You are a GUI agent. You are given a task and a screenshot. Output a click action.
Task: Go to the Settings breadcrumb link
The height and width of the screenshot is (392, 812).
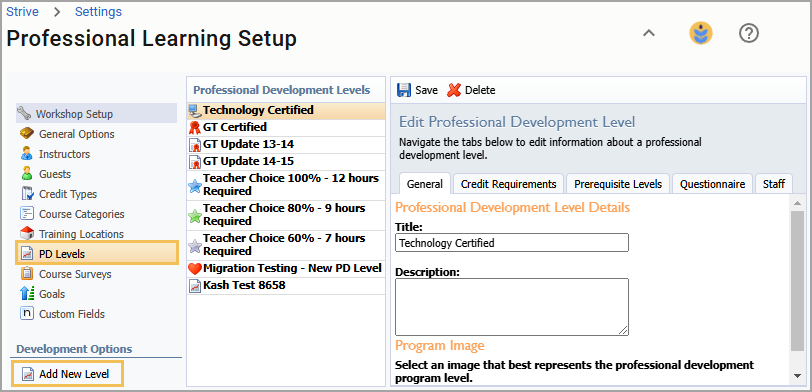tap(98, 11)
